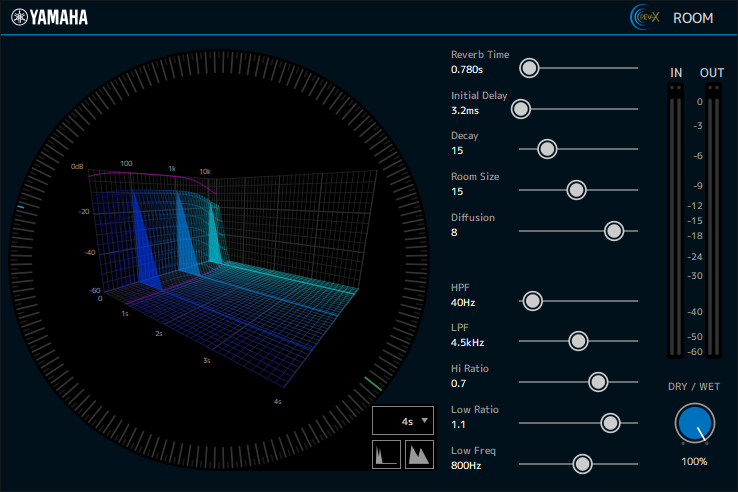Click the Reverb Time slider handle
The image size is (738, 492).
click(529, 68)
